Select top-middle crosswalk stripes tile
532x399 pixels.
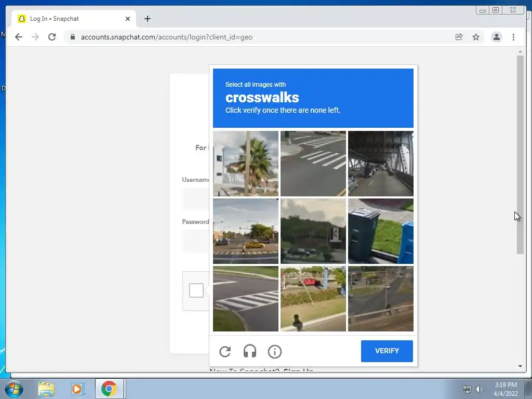313,164
